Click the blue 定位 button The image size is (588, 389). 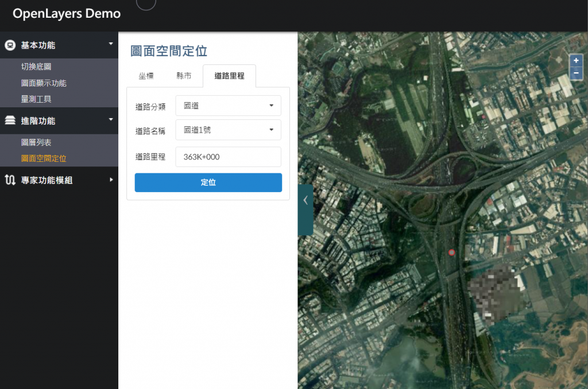tap(208, 182)
